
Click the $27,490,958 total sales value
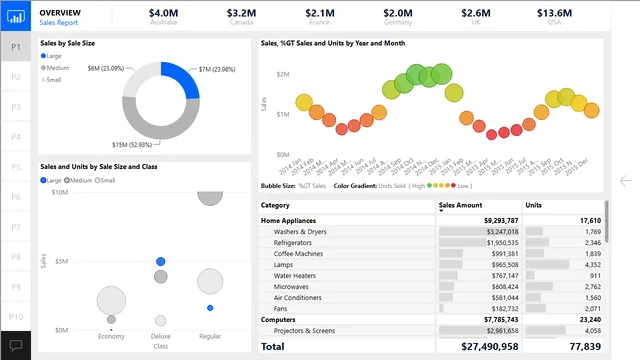coord(490,347)
